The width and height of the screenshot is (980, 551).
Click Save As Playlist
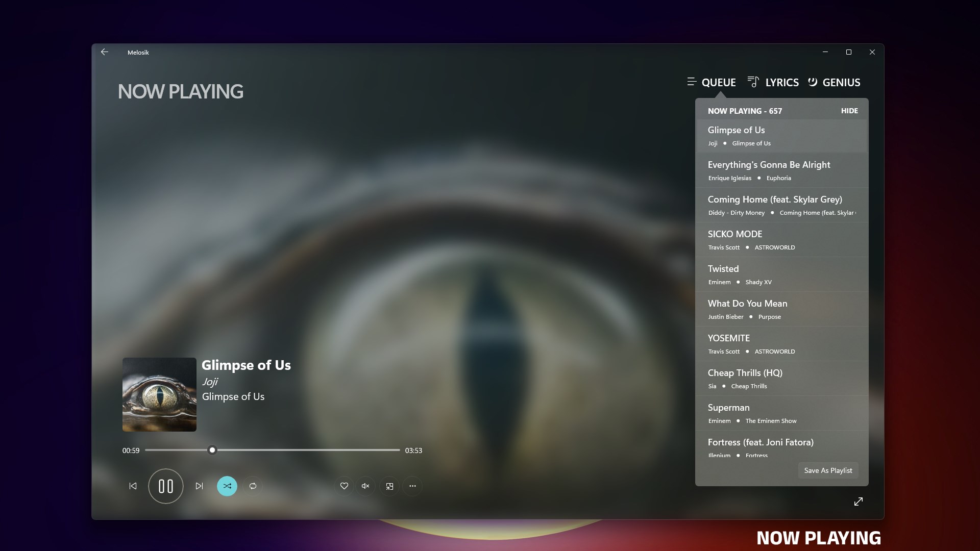click(x=828, y=470)
